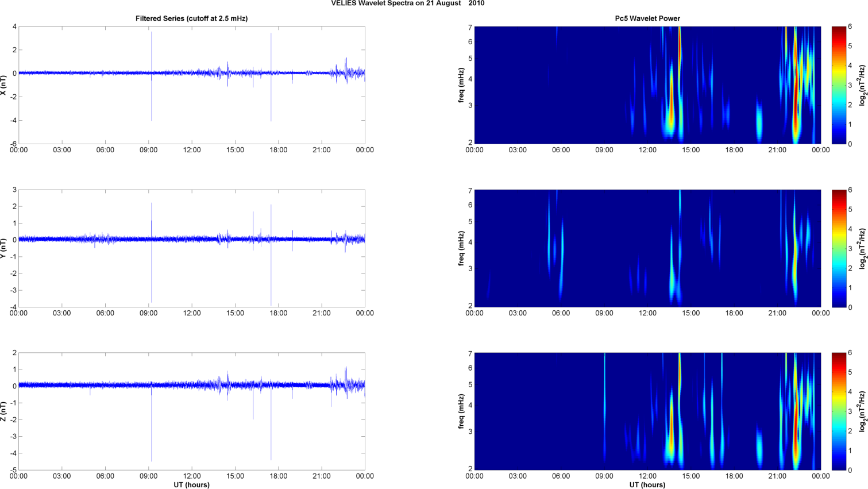The width and height of the screenshot is (868, 489).
Task: Click the 'VELIES Wavelet Spectra on 21 August 2010' title
Action: [407, 3]
